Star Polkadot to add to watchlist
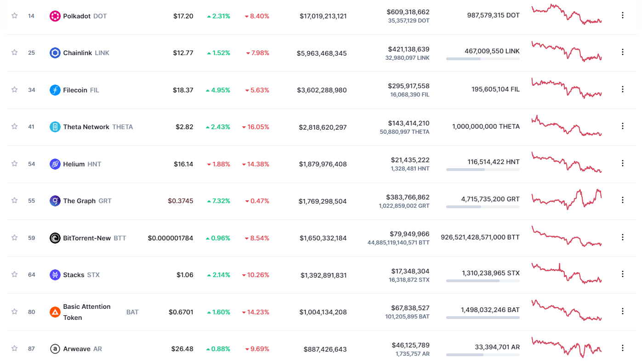The image size is (642, 364). (x=15, y=16)
